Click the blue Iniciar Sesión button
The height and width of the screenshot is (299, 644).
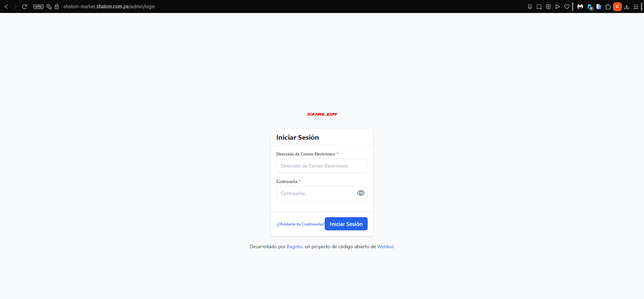tap(346, 224)
